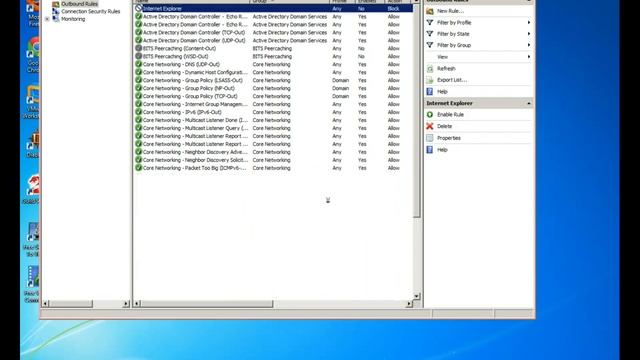Click the tree pane horizontal scrollbar thumb
The height and width of the screenshot is (360, 640).
(x=71, y=304)
